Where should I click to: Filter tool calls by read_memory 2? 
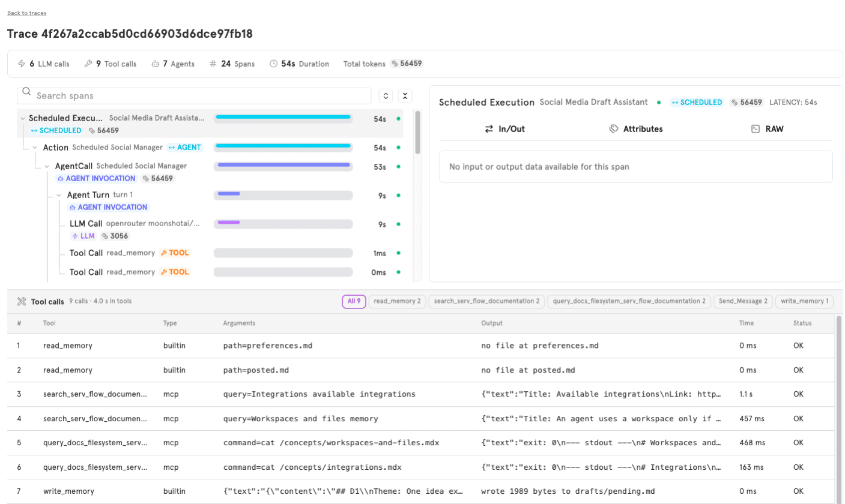point(397,301)
